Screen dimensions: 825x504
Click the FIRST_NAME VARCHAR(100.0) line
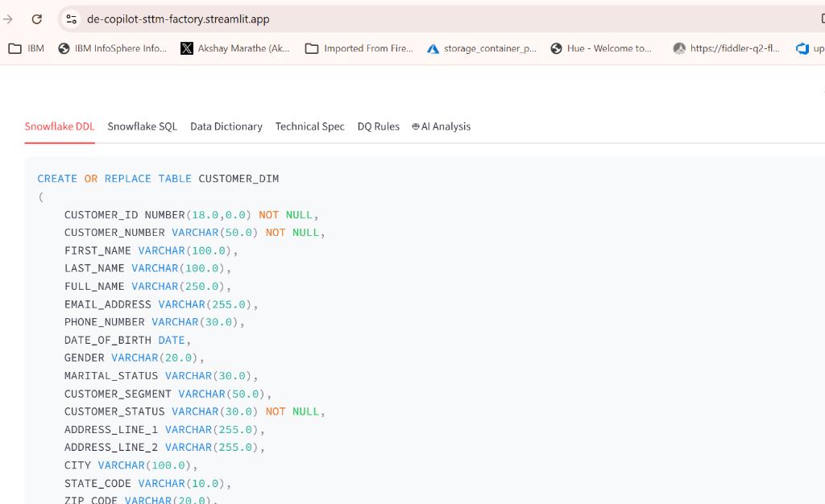click(151, 250)
